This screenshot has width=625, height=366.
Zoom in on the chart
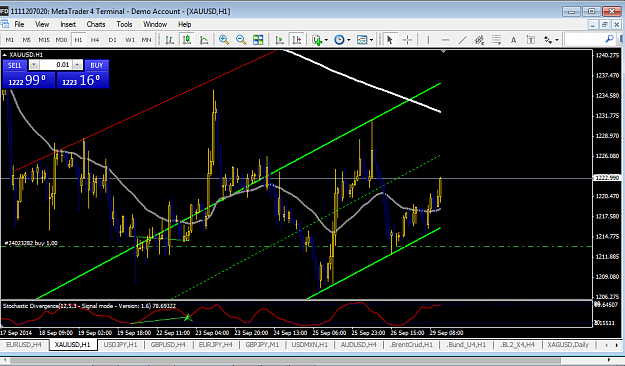pos(224,40)
